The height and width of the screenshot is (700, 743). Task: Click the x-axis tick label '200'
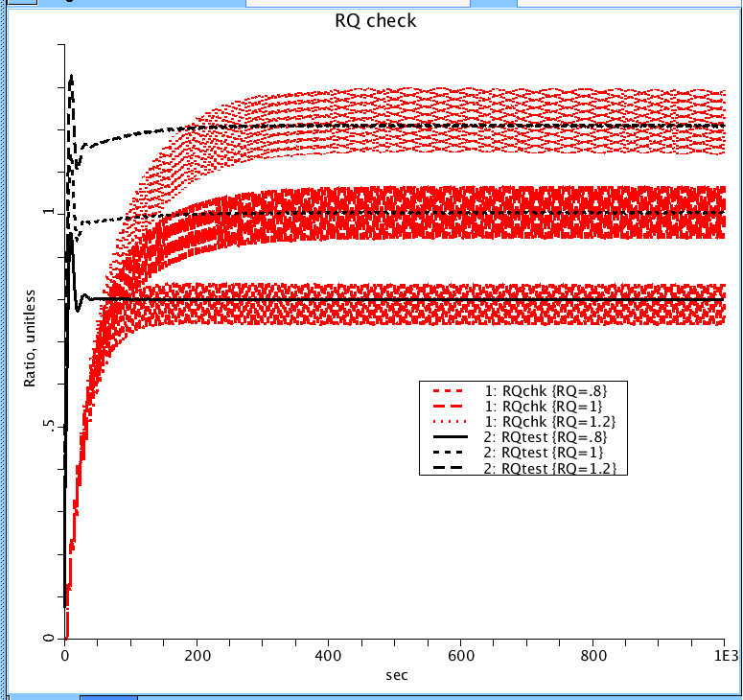pos(197,656)
